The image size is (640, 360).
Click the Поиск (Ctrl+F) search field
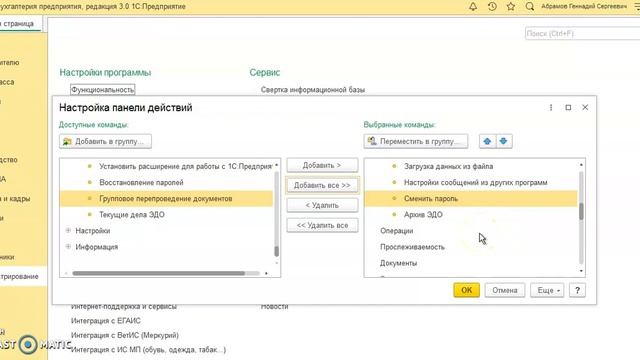[x=582, y=33]
